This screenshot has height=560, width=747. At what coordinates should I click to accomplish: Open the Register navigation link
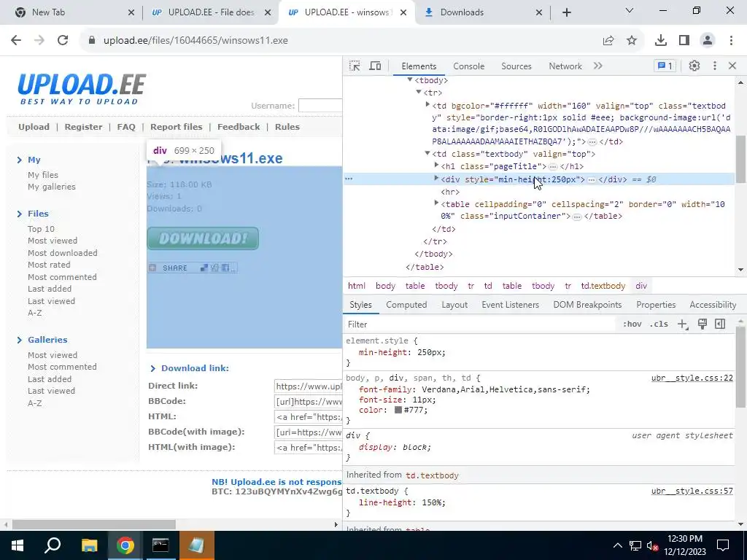pos(83,127)
